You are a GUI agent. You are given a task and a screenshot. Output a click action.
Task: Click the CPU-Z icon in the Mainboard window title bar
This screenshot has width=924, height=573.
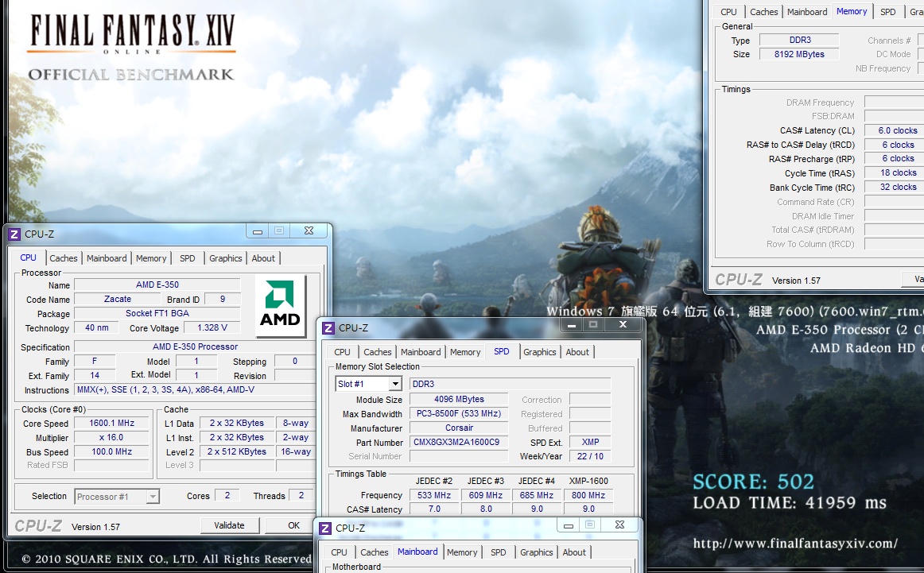point(325,528)
